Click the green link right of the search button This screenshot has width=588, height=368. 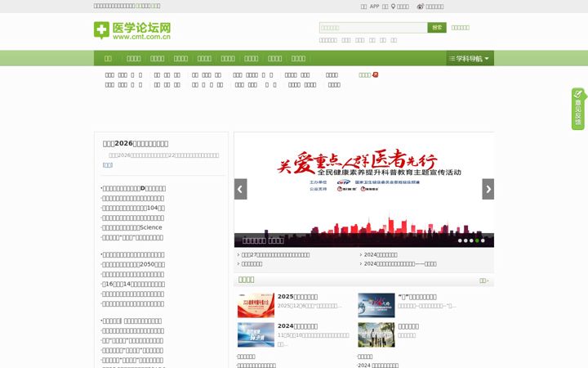coord(460,28)
